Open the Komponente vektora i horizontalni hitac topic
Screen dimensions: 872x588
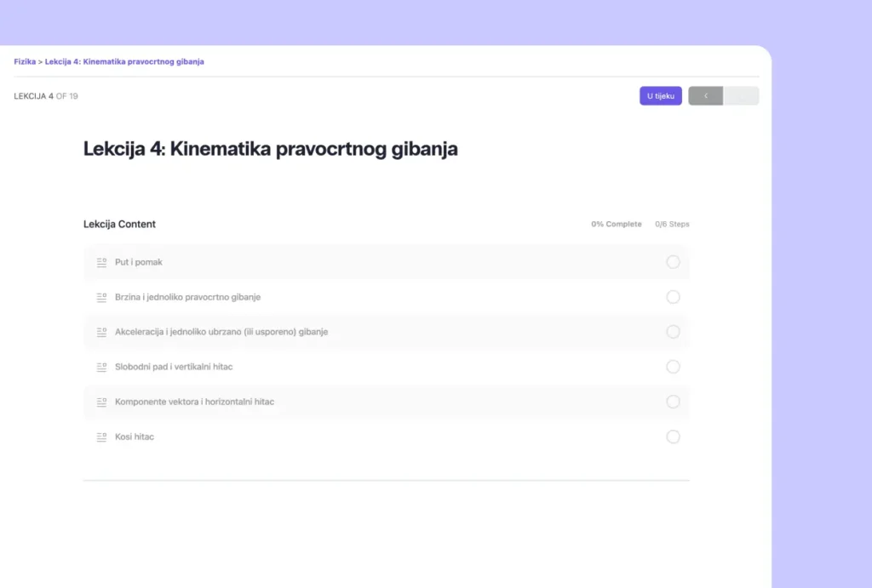194,402
